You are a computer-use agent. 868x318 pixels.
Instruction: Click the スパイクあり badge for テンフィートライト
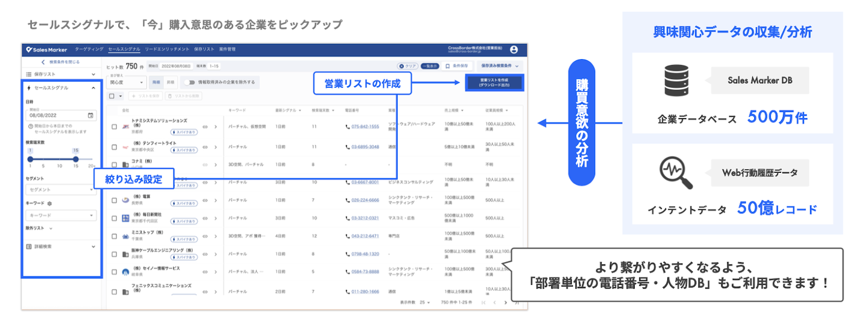[x=184, y=149]
